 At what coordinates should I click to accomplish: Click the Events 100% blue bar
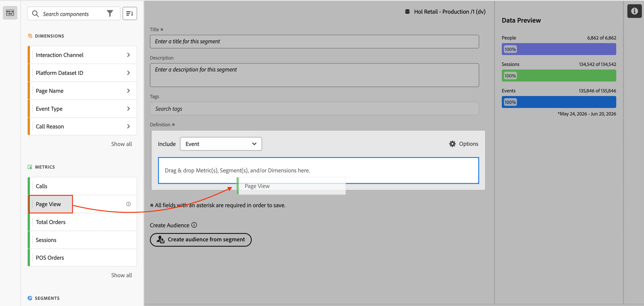click(559, 102)
